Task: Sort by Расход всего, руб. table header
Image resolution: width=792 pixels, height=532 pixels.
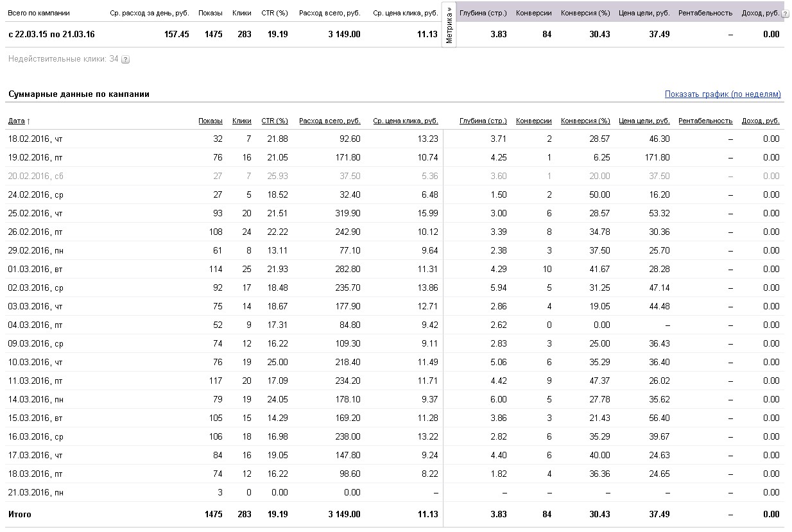Action: [330, 121]
